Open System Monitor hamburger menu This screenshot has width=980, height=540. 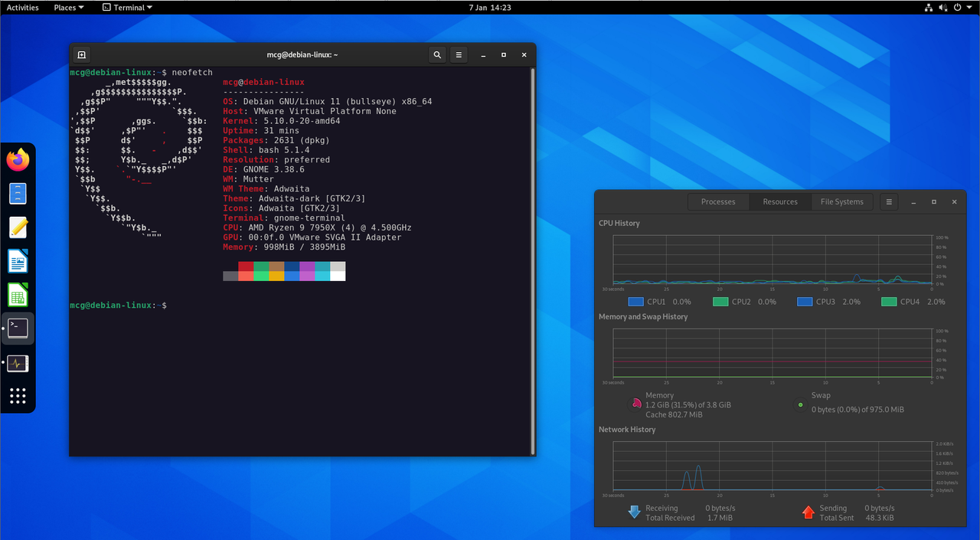pyautogui.click(x=889, y=201)
